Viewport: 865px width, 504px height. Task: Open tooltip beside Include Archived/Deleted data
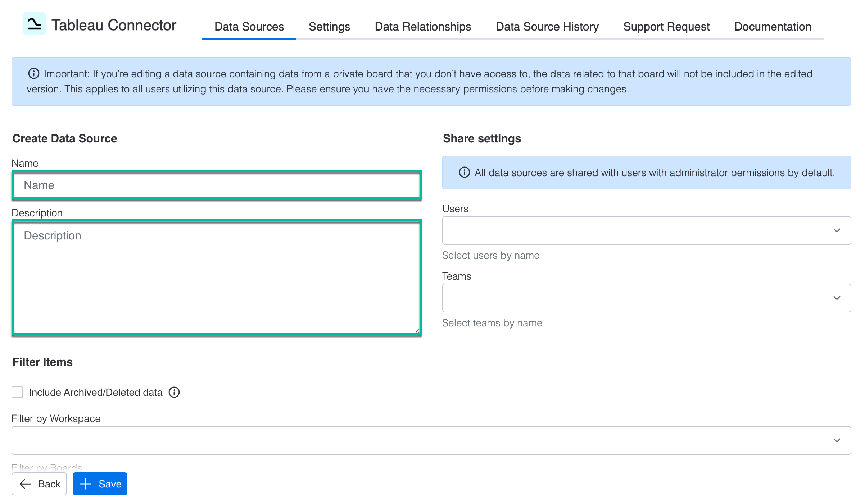click(x=174, y=392)
